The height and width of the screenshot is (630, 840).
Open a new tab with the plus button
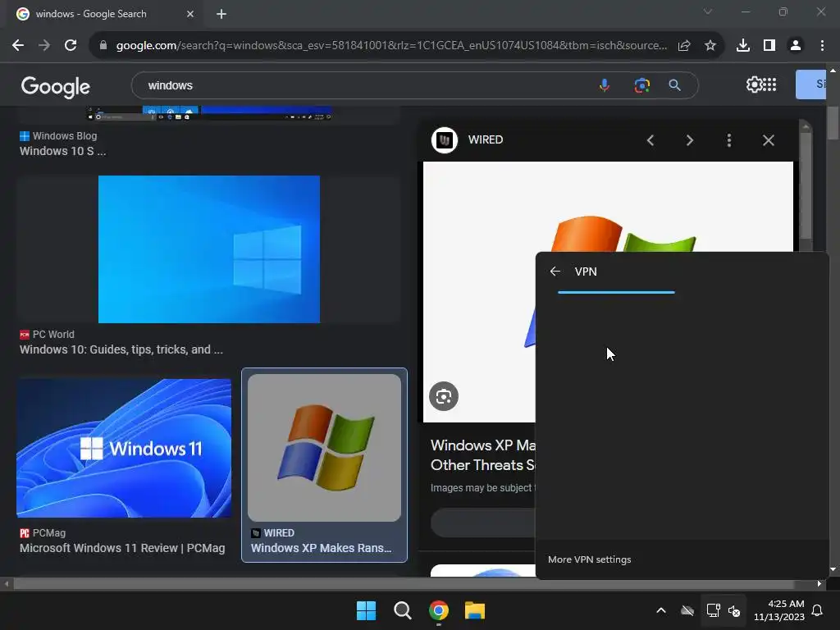pos(221,14)
